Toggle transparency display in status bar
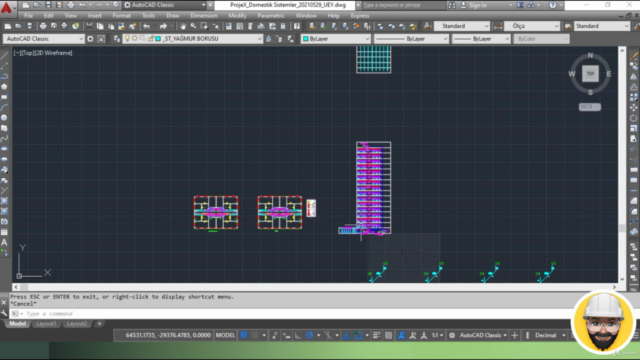Screen dimensions: 640x360 pyautogui.click(x=389, y=336)
